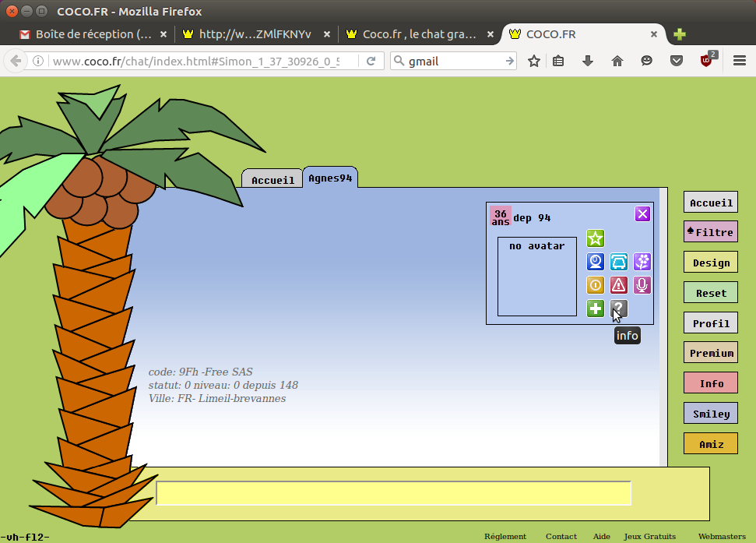Click the gray question mark info icon
Screen dimensions: 756x543
pyautogui.click(x=619, y=309)
